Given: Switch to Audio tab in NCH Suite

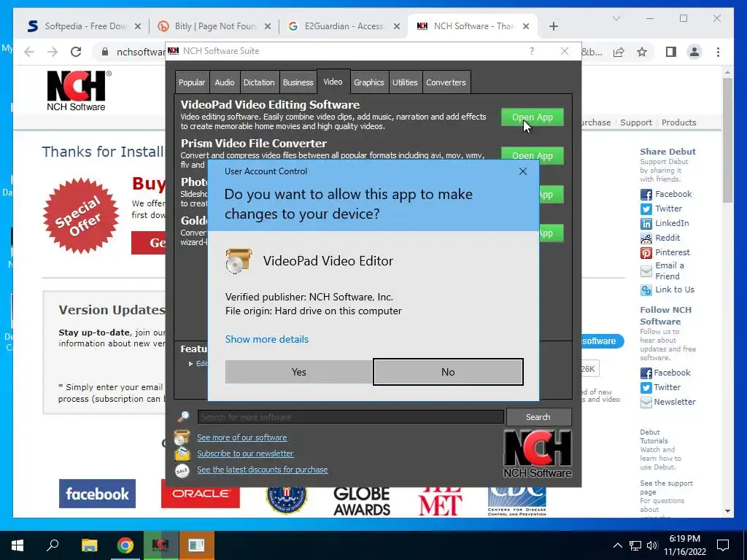Looking at the screenshot, I should pos(225,82).
